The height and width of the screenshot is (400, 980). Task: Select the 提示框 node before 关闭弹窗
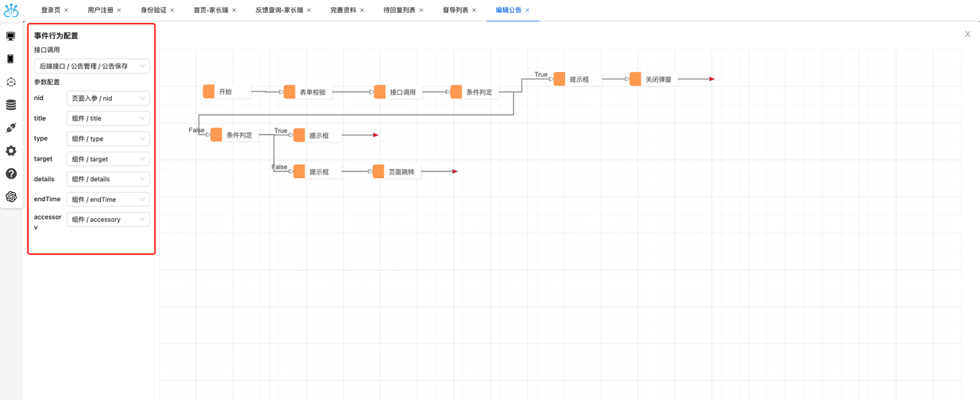coord(578,79)
